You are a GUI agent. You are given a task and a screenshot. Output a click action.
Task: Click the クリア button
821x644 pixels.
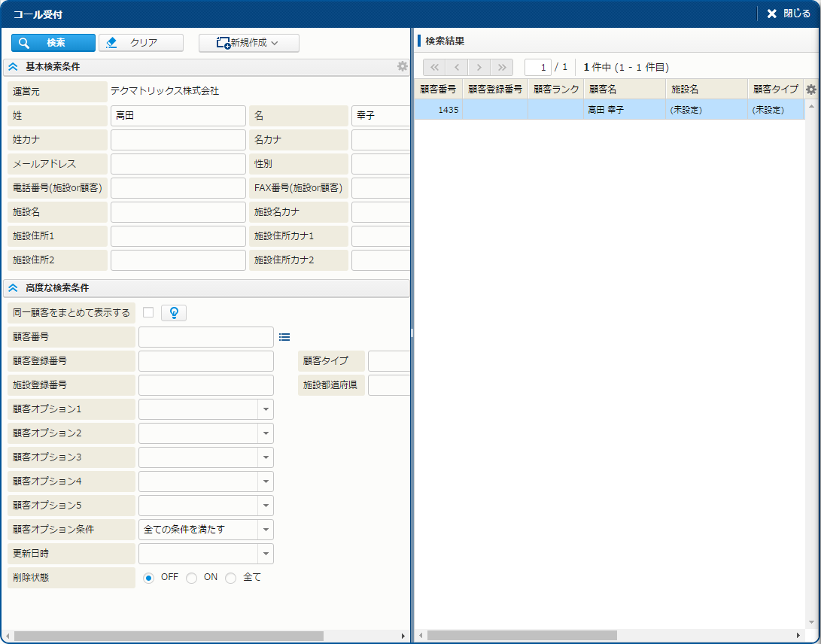tap(141, 43)
